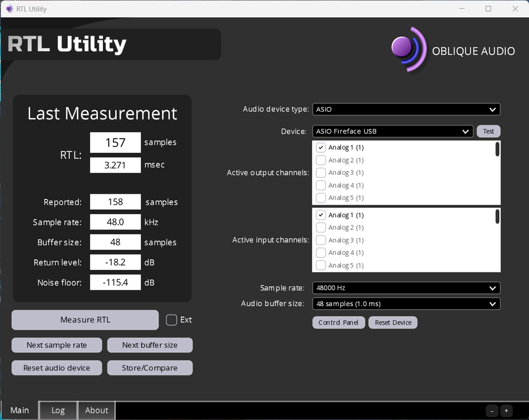Enable input channel Analog 5 (1)
Viewport: 529px width, 420px height.
(320, 266)
